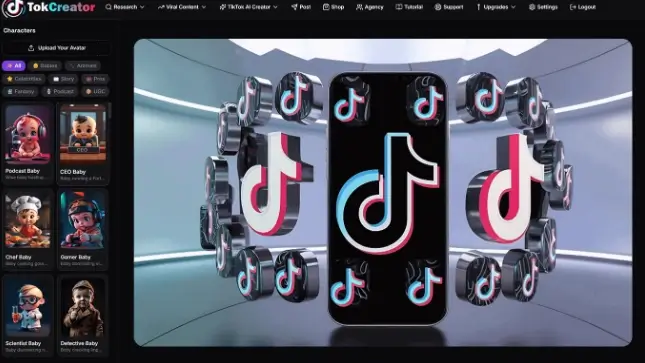Click the TokCreator logo icon
Image resolution: width=645 pixels, height=363 pixels.
(13, 8)
